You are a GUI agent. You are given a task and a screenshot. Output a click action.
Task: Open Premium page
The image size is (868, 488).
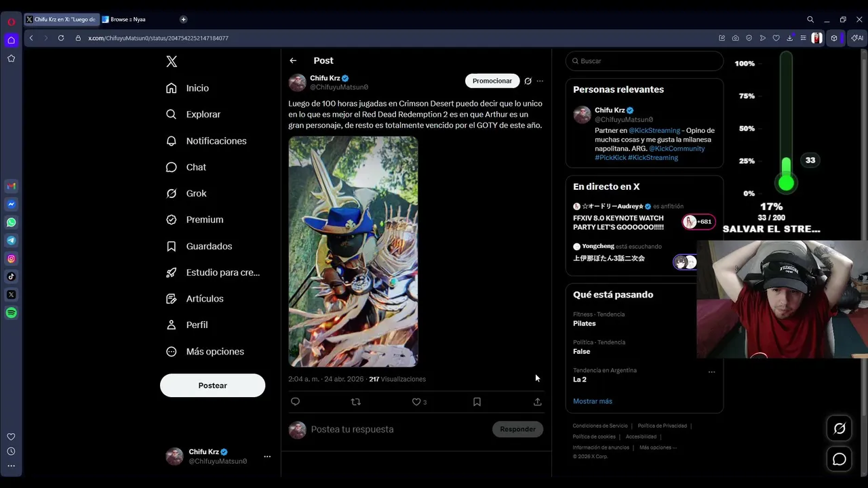coord(195,220)
